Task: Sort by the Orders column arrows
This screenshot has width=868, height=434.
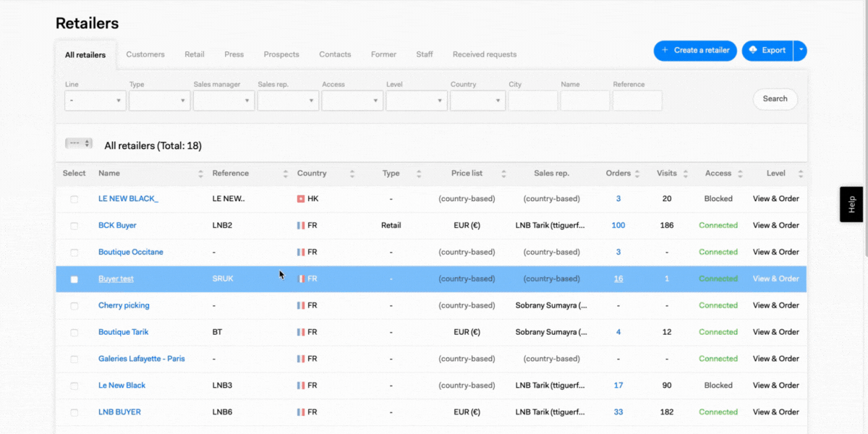Action: (x=637, y=174)
